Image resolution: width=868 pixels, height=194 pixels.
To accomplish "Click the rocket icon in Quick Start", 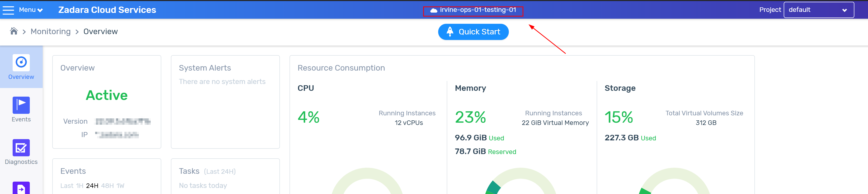I will click(450, 32).
